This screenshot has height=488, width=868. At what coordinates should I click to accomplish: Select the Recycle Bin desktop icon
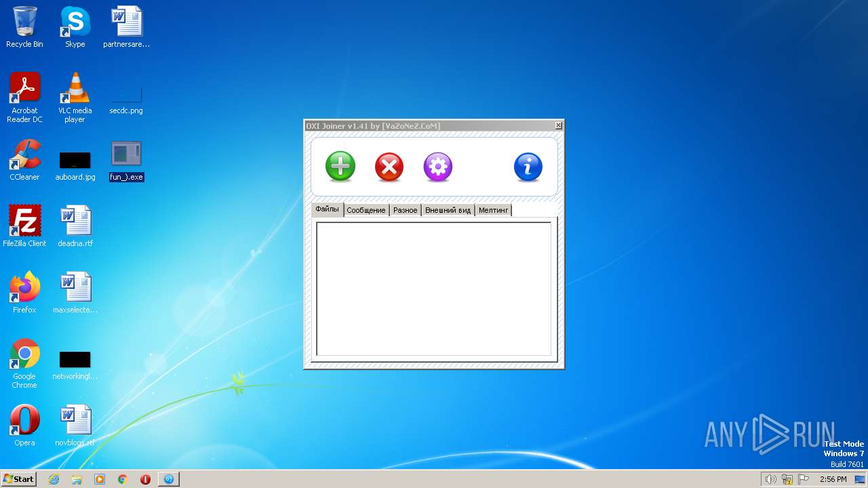coord(24,27)
